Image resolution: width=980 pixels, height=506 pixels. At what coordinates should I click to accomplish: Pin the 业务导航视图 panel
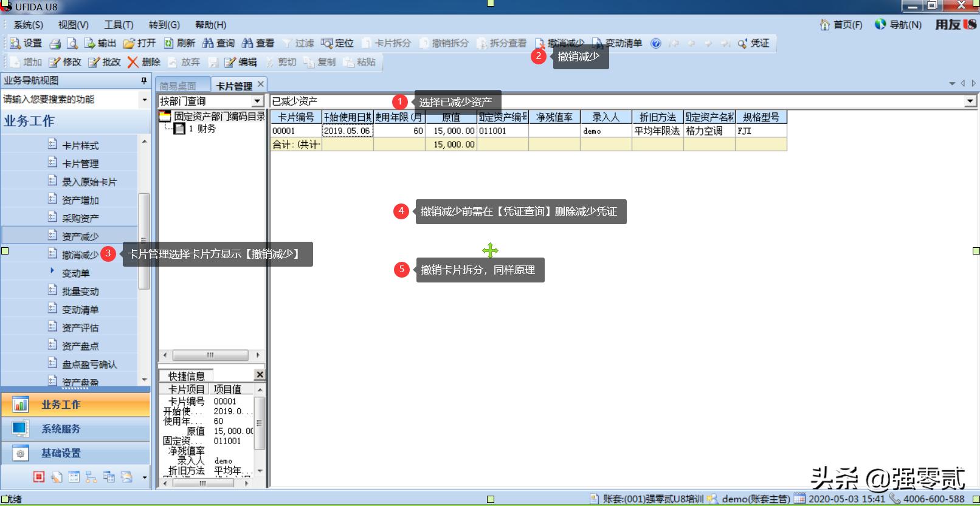tap(144, 80)
